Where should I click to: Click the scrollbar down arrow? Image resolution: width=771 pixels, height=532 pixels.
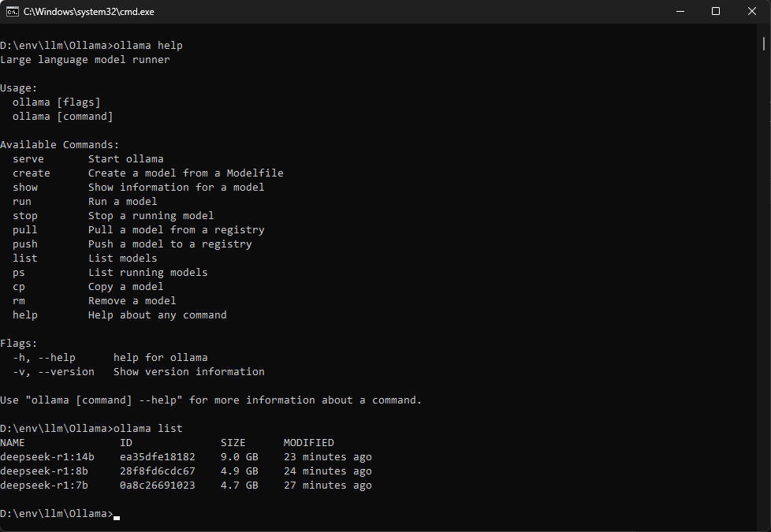(765, 524)
